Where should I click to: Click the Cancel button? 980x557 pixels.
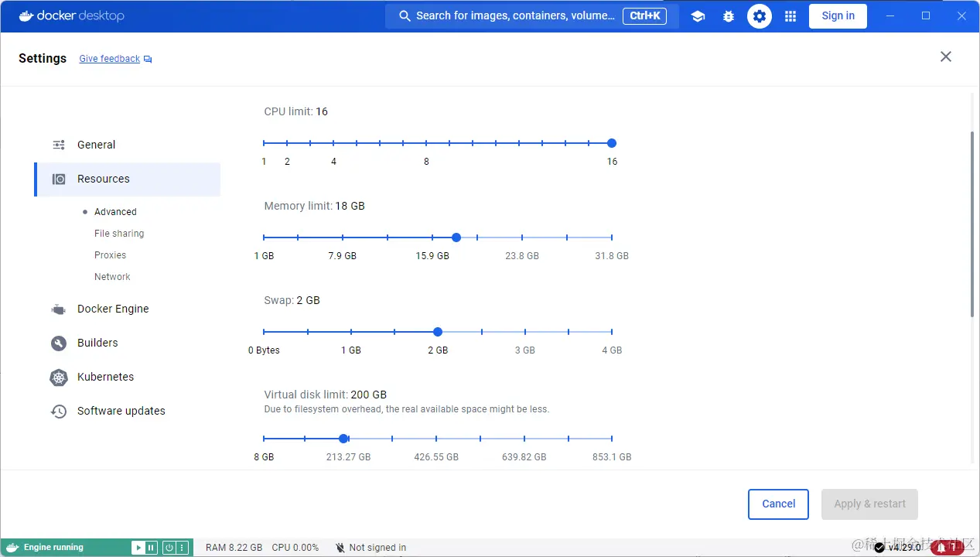[x=778, y=504]
